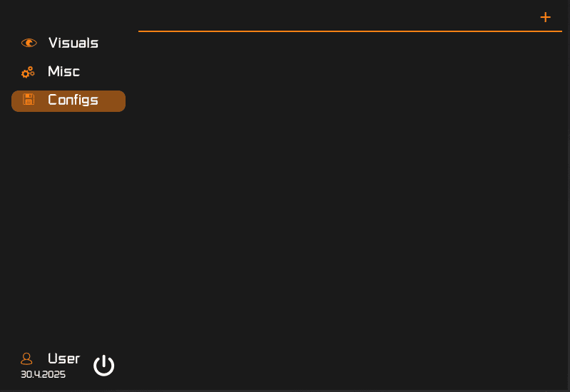Click the date 30.4.2025 text

point(43,374)
